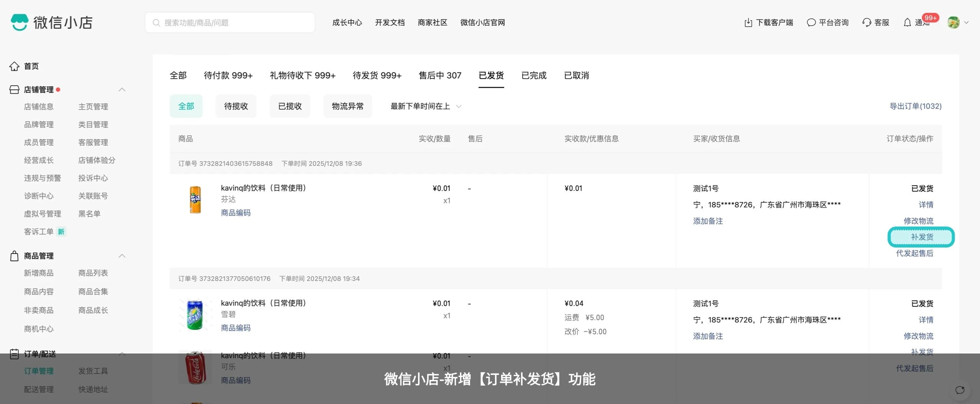Click 添加备注 for the 芬达 order
980x404 pixels.
pyautogui.click(x=708, y=221)
